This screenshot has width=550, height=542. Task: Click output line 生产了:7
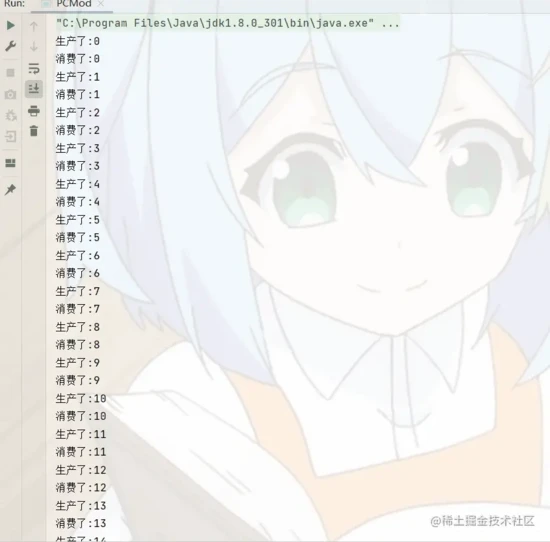point(78,291)
